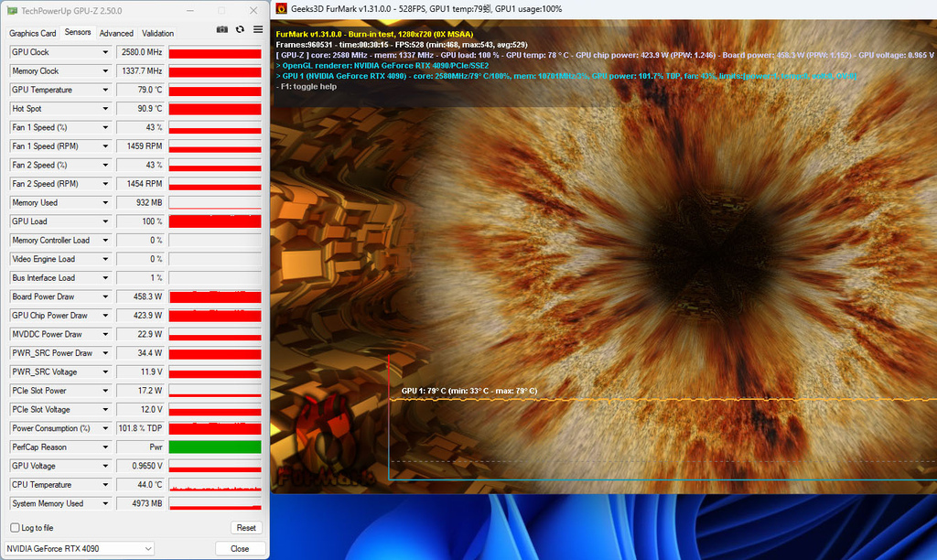The width and height of the screenshot is (937, 560).
Task: Minimize the GPU-Z window
Action: (x=190, y=11)
